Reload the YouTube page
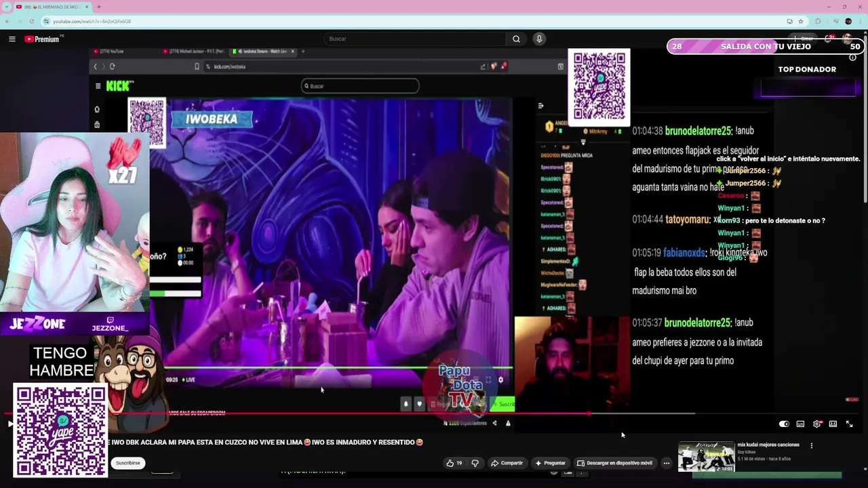 (33, 21)
